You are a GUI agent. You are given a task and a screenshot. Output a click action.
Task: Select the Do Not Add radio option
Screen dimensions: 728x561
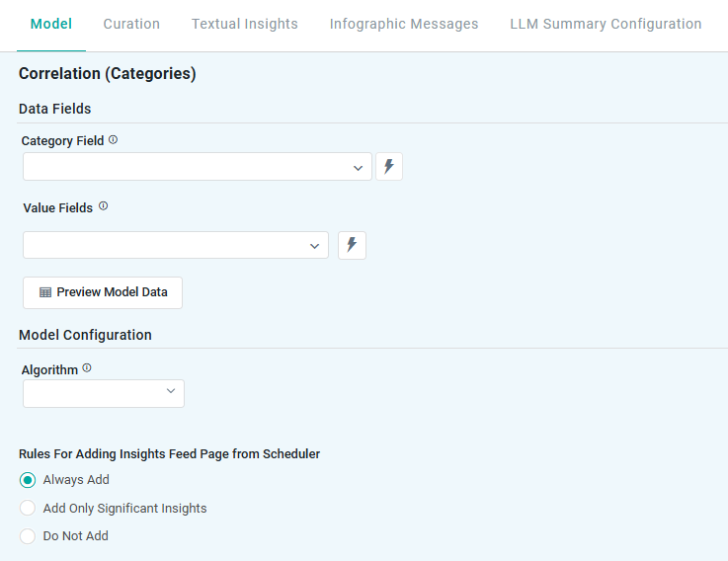[28, 536]
